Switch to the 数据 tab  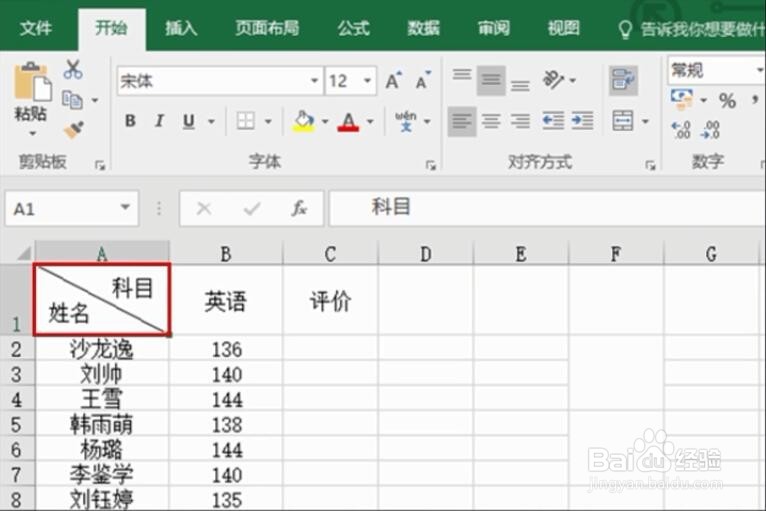tap(424, 29)
